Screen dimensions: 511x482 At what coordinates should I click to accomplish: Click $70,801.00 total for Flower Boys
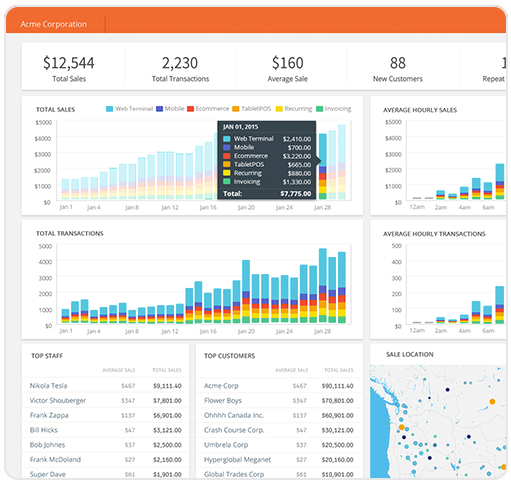pos(337,401)
